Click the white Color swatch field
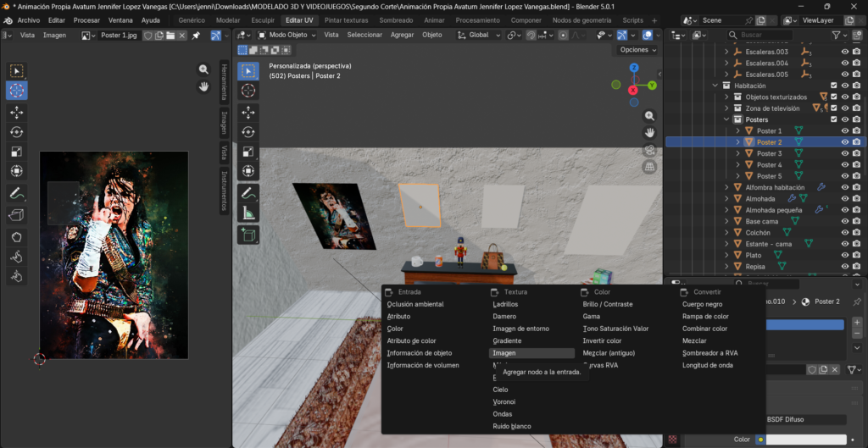Image resolution: width=868 pixels, height=448 pixels. click(x=805, y=440)
